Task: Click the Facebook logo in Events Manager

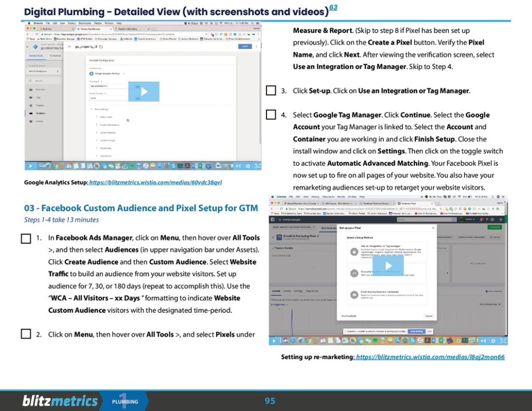Action: [272, 220]
